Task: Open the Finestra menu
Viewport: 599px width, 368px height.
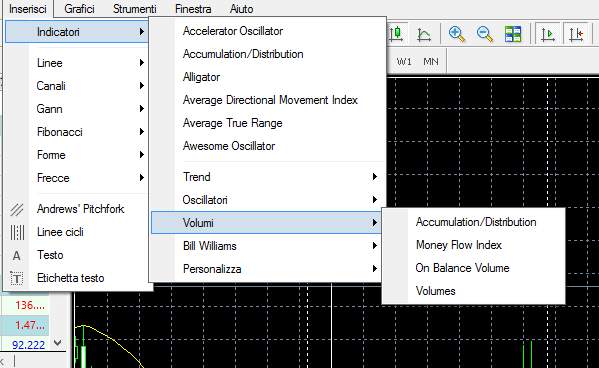Action: point(193,9)
